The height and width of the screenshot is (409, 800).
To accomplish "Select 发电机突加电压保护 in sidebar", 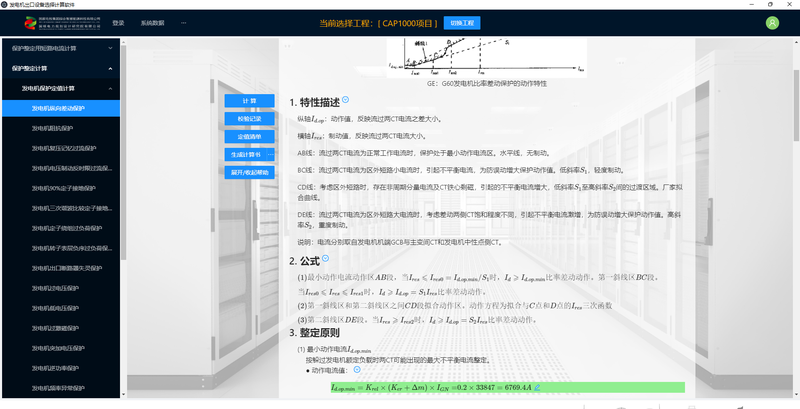I will pos(61,348).
